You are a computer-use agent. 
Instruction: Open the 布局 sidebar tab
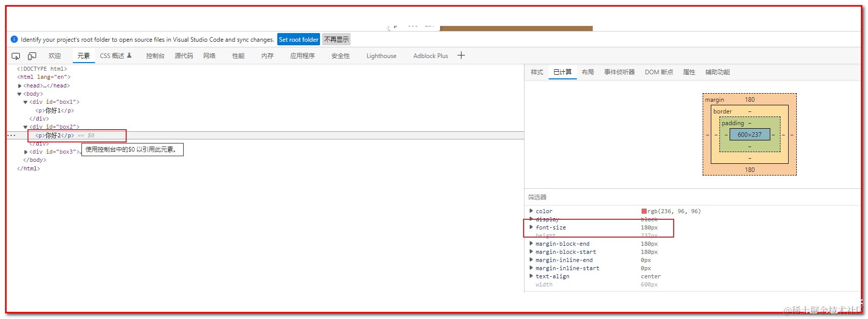click(x=588, y=72)
